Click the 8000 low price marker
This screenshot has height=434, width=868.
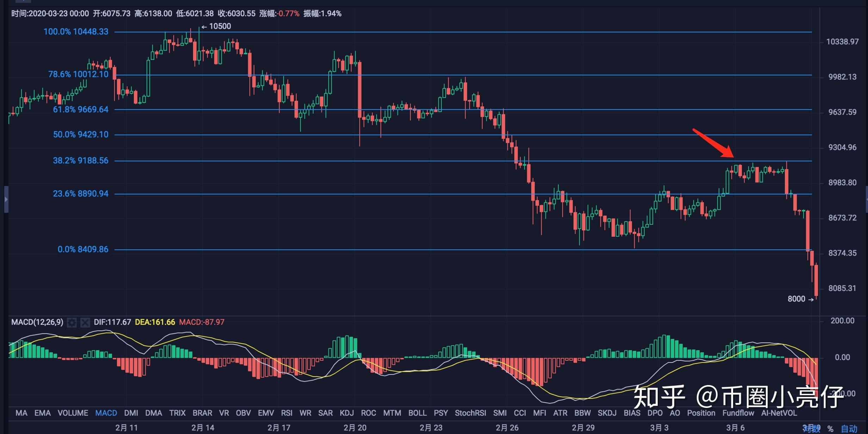[x=800, y=299]
